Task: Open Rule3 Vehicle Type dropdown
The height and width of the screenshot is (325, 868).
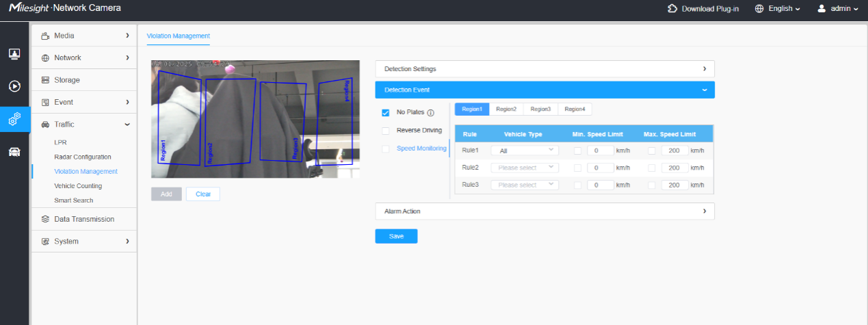Action: pos(525,185)
